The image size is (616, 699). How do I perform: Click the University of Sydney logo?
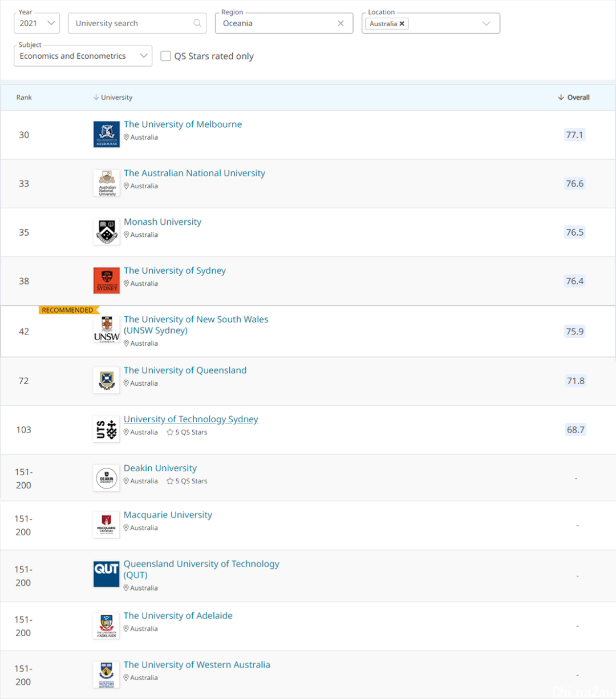[107, 281]
